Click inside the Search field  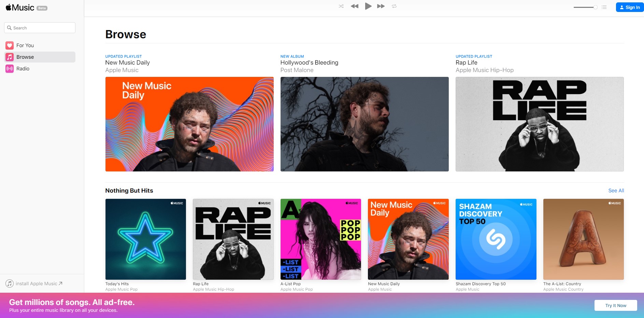(39, 28)
